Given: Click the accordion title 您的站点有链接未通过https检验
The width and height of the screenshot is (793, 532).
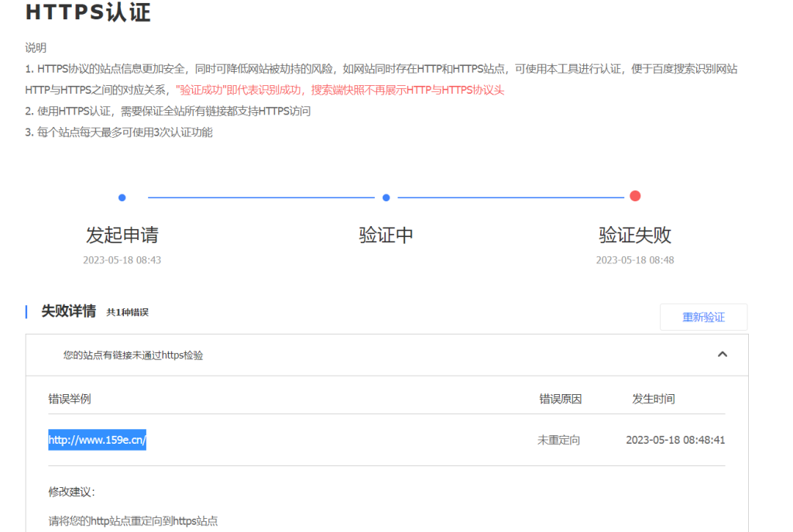Looking at the screenshot, I should click(133, 355).
